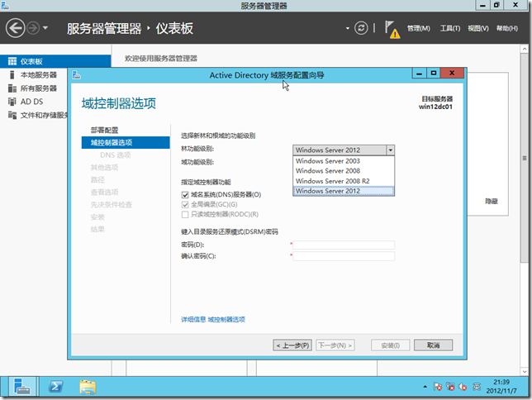
Task: Click the AD DS sidebar icon
Action: pyautogui.click(x=12, y=102)
